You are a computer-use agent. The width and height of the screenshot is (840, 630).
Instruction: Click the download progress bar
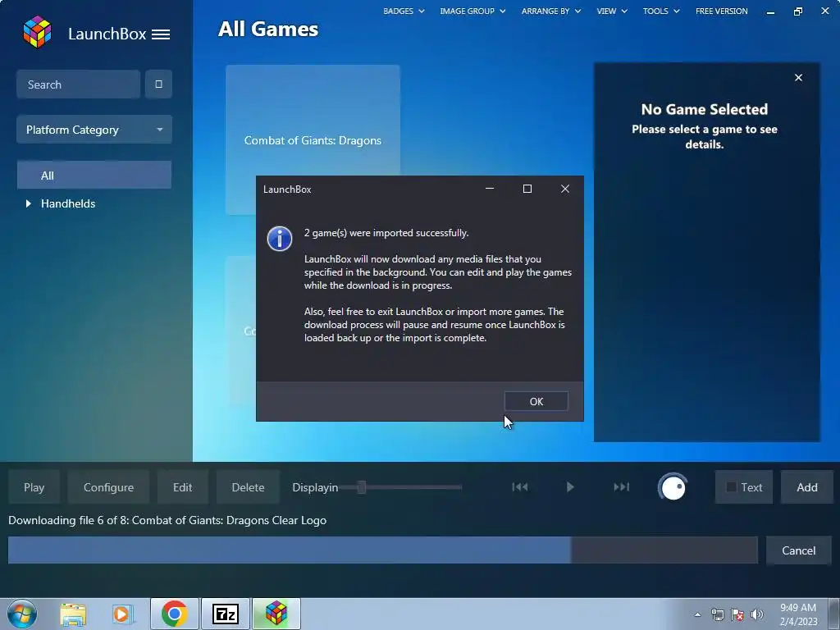(x=383, y=550)
